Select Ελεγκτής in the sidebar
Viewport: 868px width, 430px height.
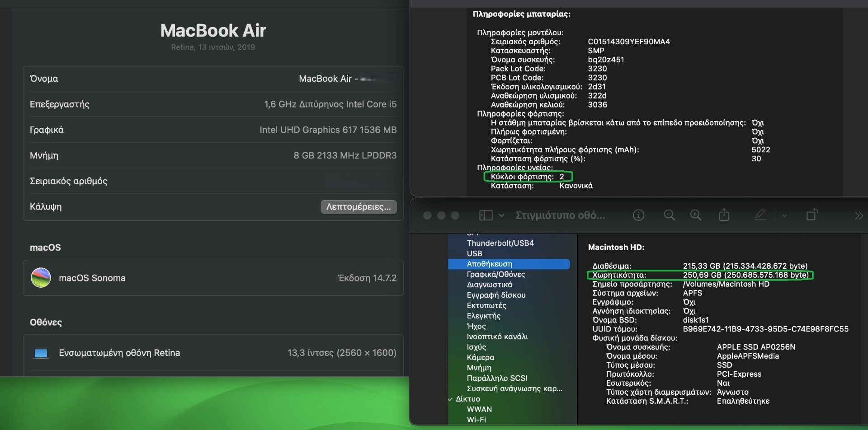[x=483, y=316]
